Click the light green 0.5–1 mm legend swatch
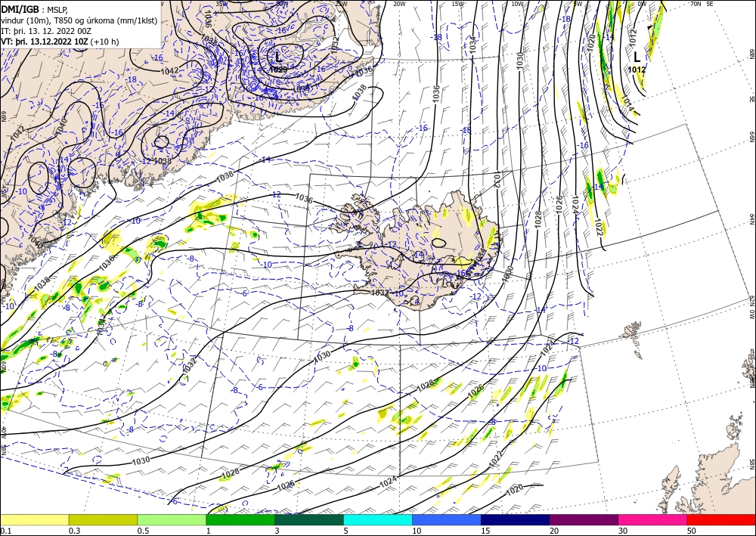Image resolution: width=756 pixels, height=536 pixels. click(x=172, y=519)
